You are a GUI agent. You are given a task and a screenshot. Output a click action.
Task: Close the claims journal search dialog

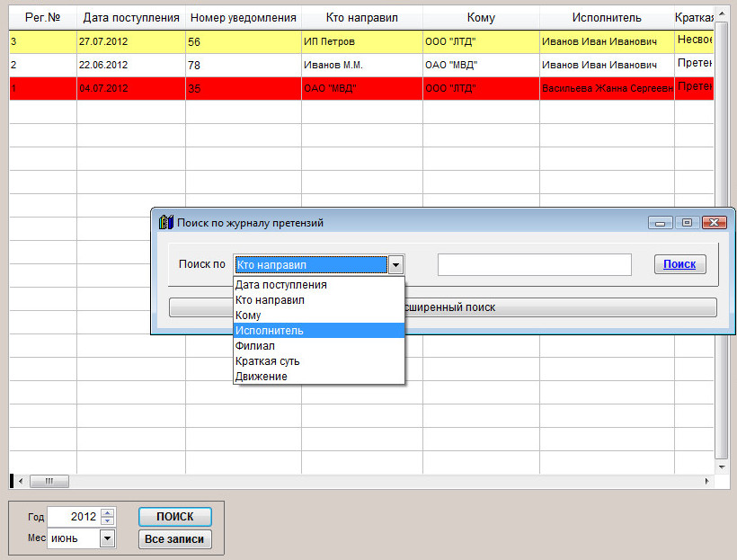714,222
